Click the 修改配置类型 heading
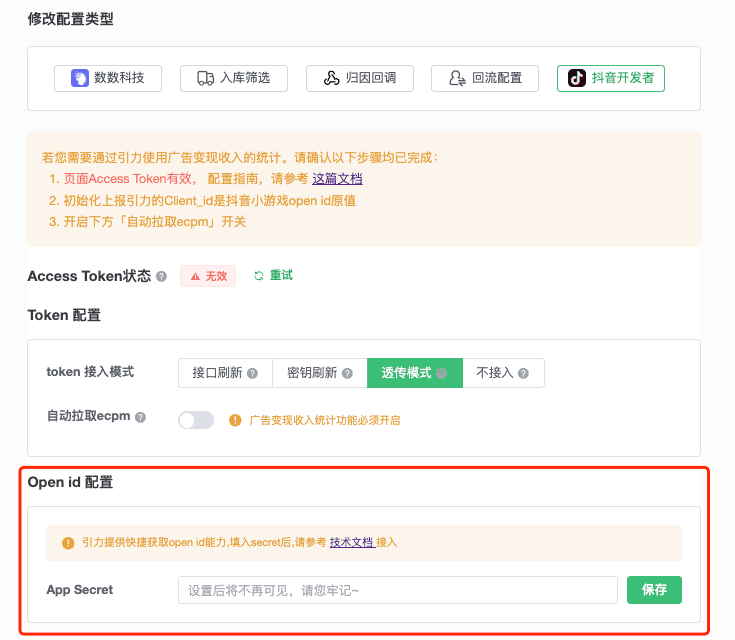 point(70,19)
